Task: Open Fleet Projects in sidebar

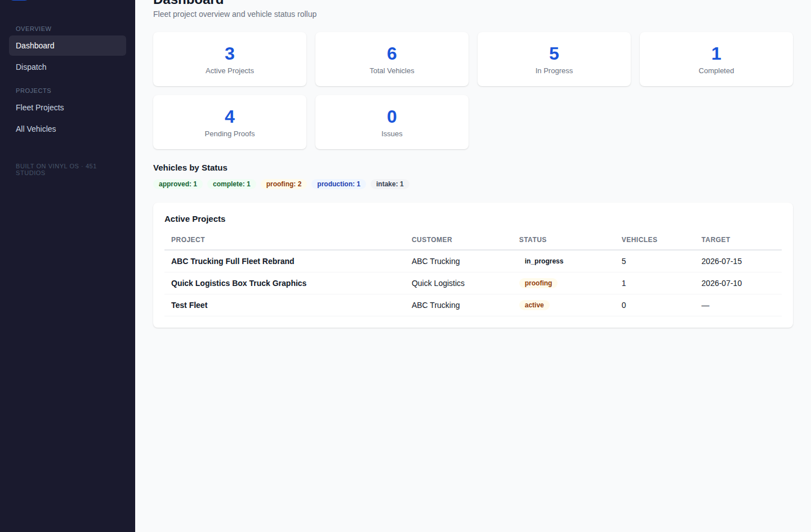Action: pos(68,108)
